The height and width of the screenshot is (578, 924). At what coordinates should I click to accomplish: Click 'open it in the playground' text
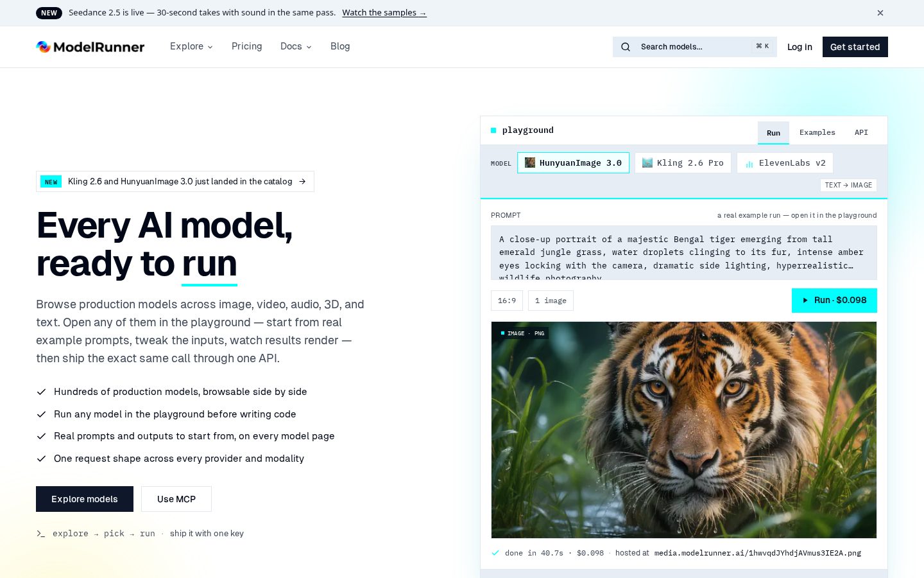834,215
